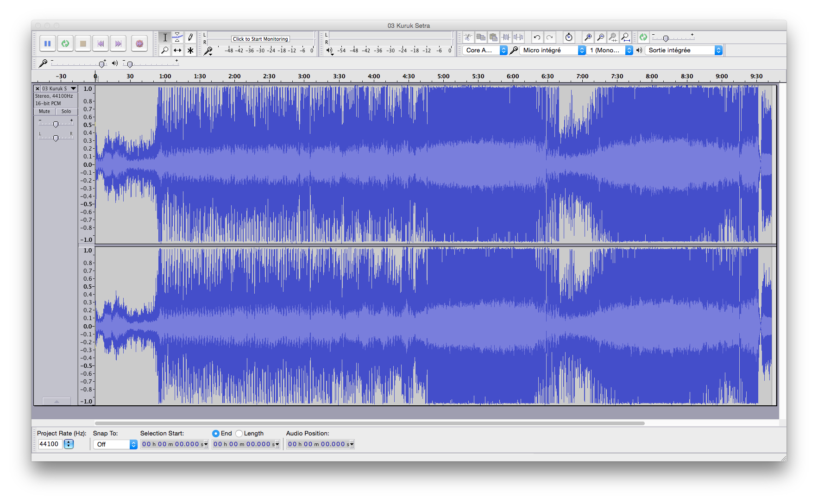Screen dimensions: 818x504
Task: Click the Fit Project in Window icon
Action: pyautogui.click(x=625, y=38)
